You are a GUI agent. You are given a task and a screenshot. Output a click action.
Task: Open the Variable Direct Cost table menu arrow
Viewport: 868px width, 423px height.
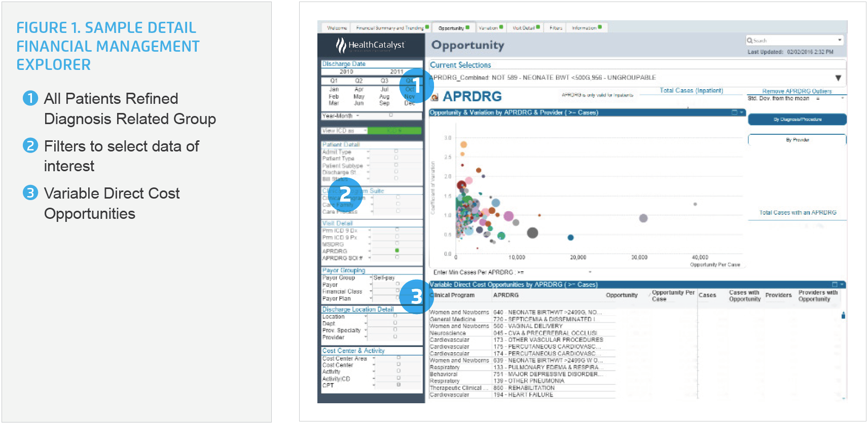842,284
